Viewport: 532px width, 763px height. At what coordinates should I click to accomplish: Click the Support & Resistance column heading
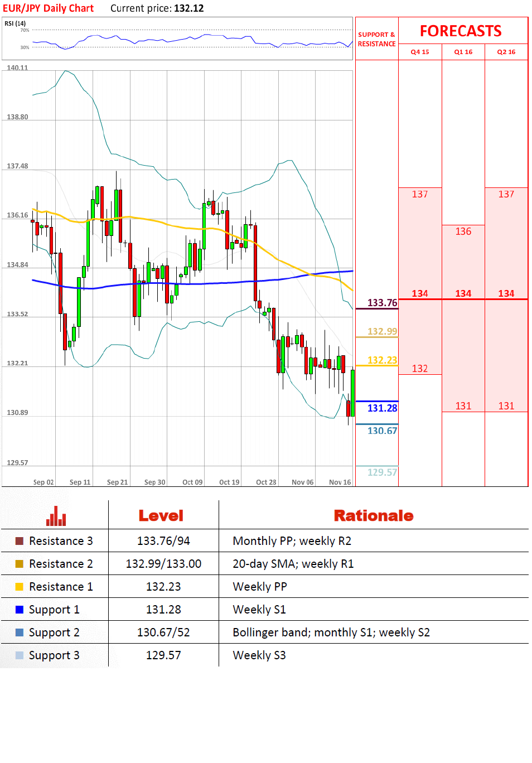tap(376, 39)
